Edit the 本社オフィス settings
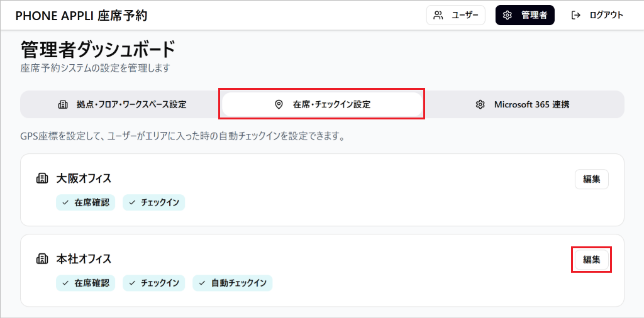Image resolution: width=644 pixels, height=318 pixels. click(591, 260)
